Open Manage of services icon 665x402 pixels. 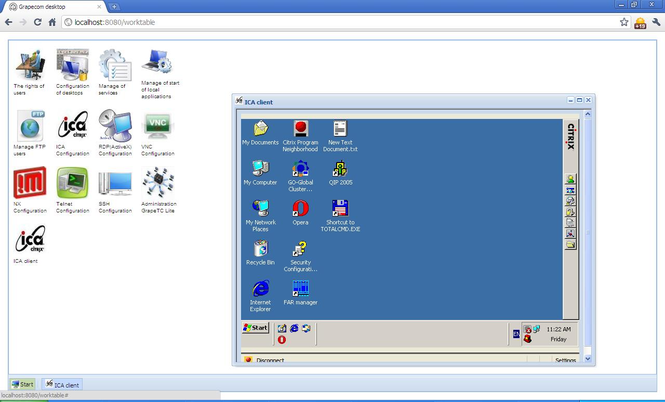point(115,65)
